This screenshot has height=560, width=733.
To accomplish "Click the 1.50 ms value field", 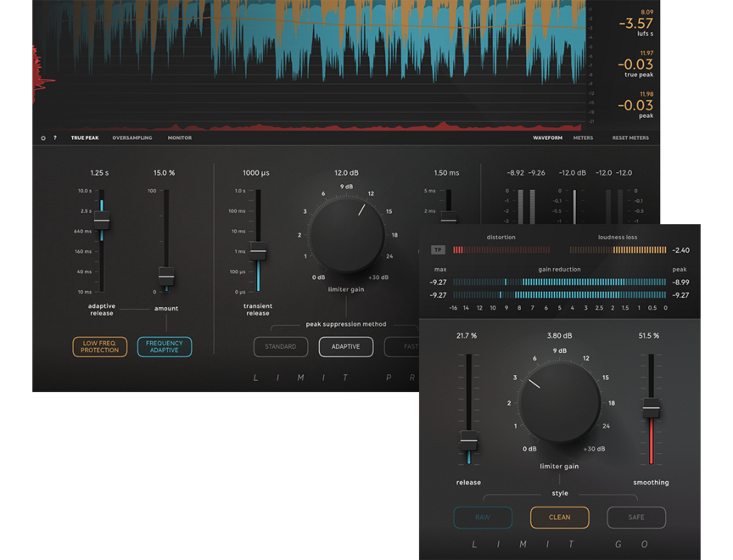I will [446, 173].
